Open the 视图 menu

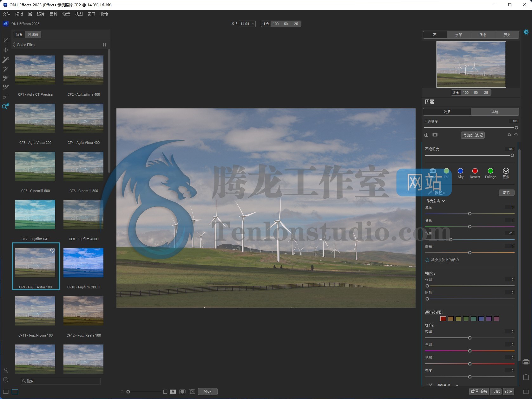click(x=79, y=14)
